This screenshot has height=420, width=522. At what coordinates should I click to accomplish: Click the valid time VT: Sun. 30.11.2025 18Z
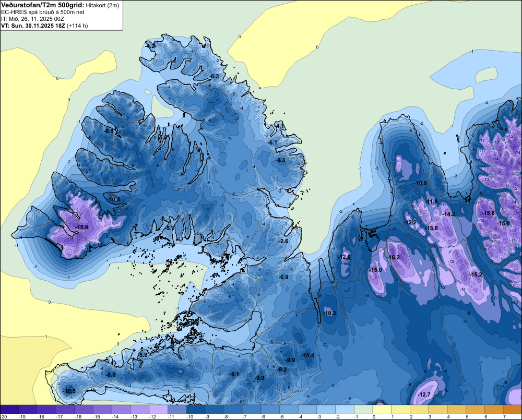[x=33, y=26]
